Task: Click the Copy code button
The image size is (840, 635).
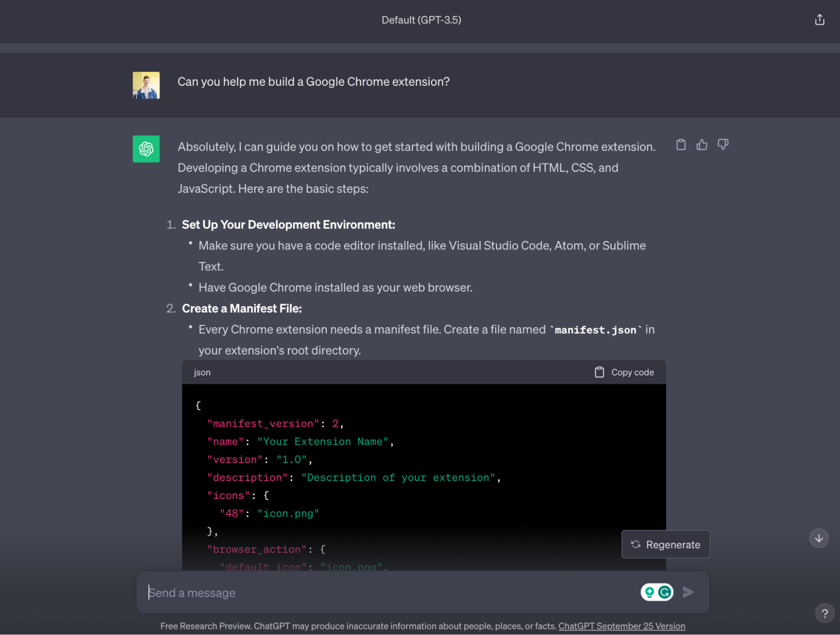Action: [624, 372]
